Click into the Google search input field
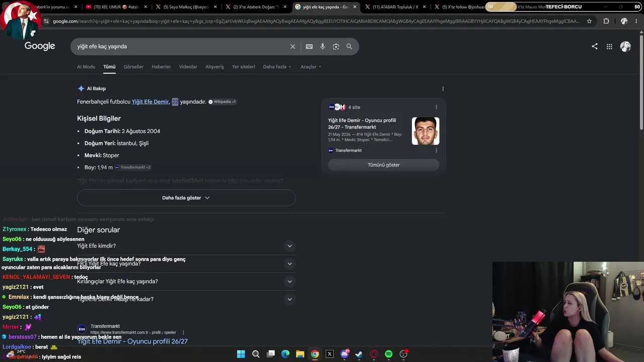The width and height of the screenshot is (644, 362). coord(181,46)
